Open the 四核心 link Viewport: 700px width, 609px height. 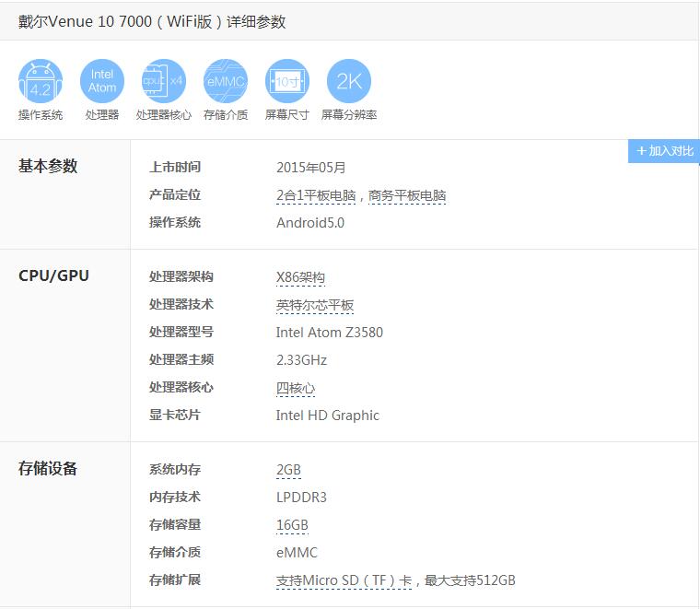click(296, 389)
